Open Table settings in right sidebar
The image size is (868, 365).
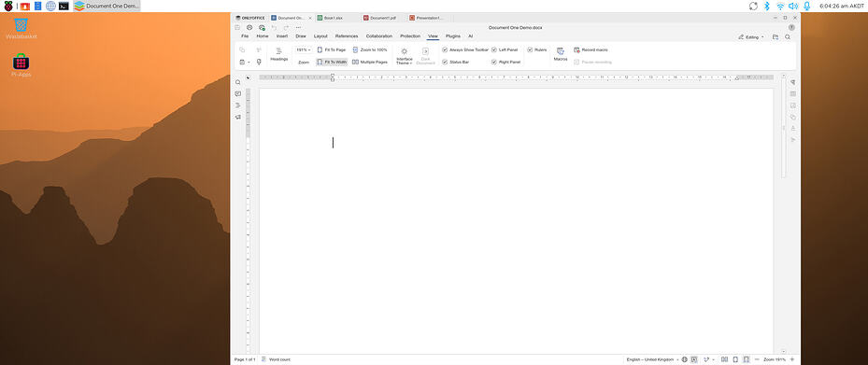pyautogui.click(x=792, y=94)
